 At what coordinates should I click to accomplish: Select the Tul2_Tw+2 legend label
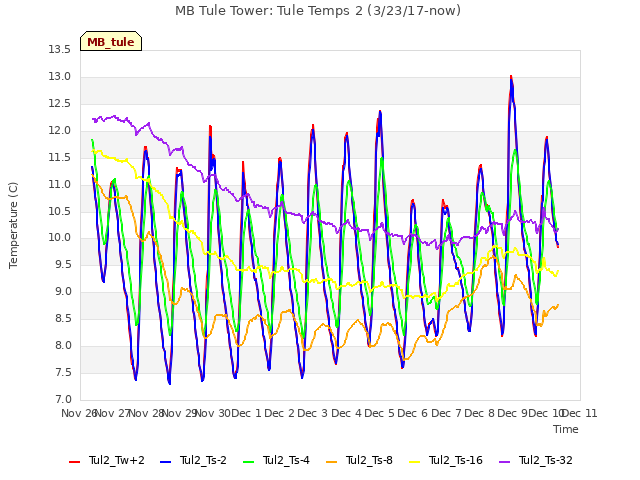117,460
